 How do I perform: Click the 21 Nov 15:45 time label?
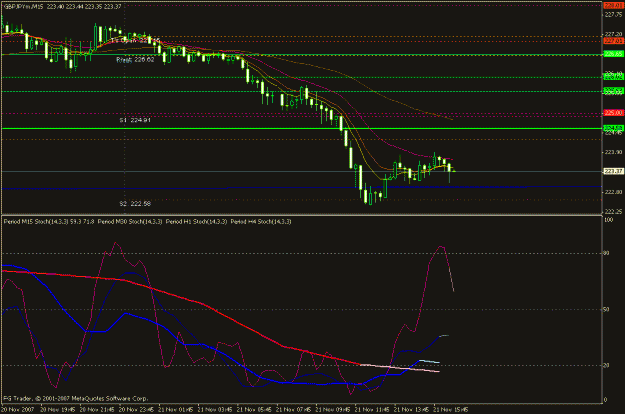[x=451, y=410]
